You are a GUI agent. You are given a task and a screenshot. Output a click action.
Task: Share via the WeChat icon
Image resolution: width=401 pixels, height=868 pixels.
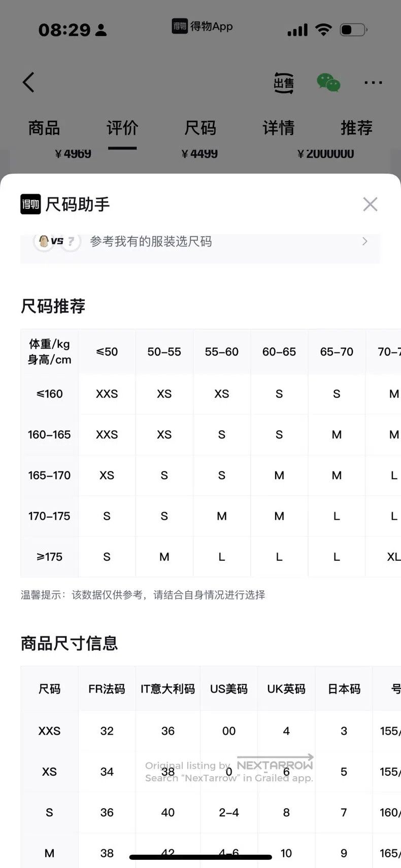328,82
